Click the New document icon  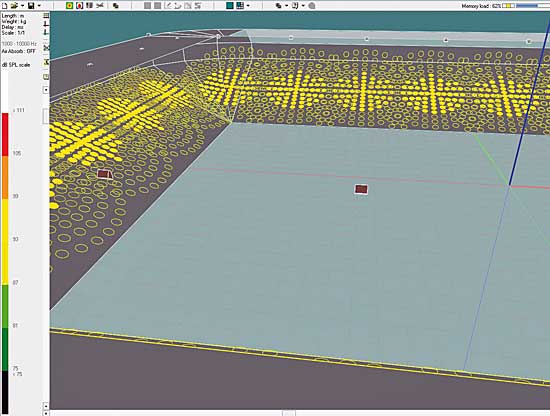pyautogui.click(x=5, y=6)
